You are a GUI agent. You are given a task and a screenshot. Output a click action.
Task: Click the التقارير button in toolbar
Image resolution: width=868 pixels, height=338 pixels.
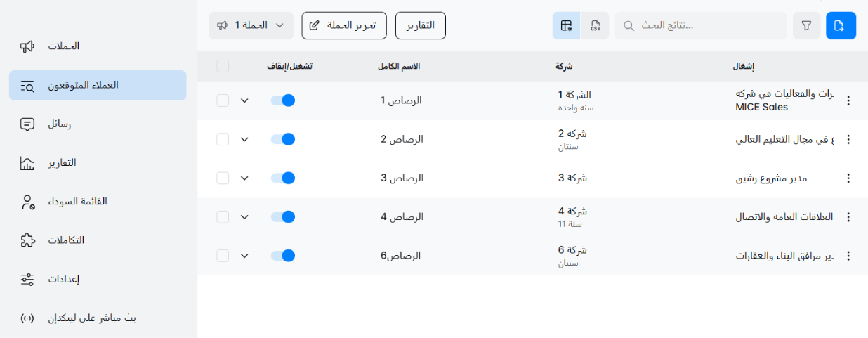421,25
